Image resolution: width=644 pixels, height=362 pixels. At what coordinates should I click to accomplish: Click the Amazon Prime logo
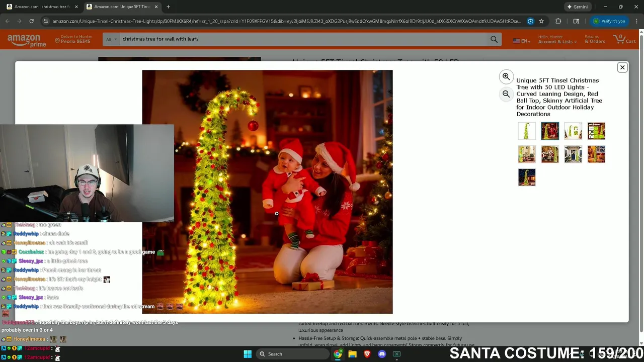click(x=27, y=40)
